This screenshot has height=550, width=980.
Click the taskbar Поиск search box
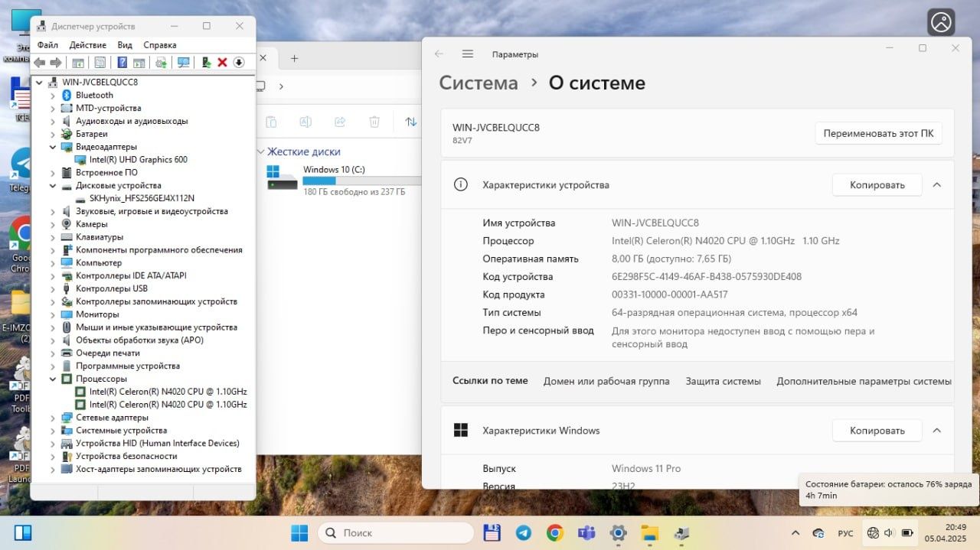coord(395,532)
